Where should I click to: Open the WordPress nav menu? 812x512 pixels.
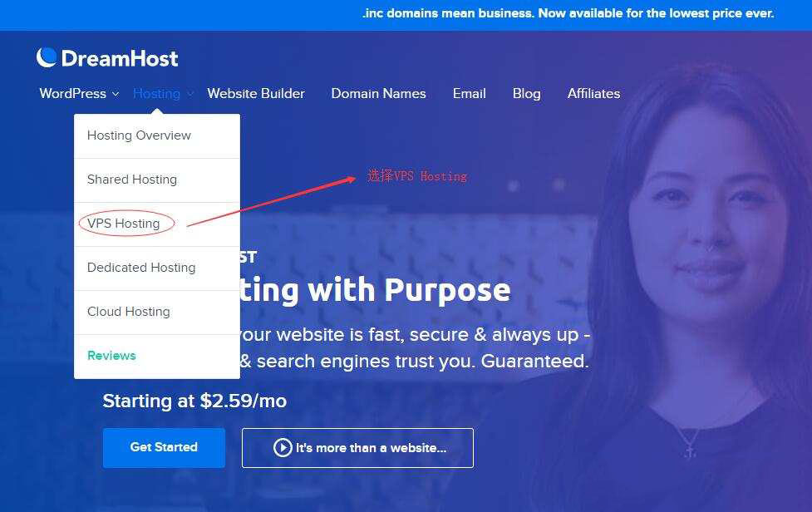(x=72, y=94)
